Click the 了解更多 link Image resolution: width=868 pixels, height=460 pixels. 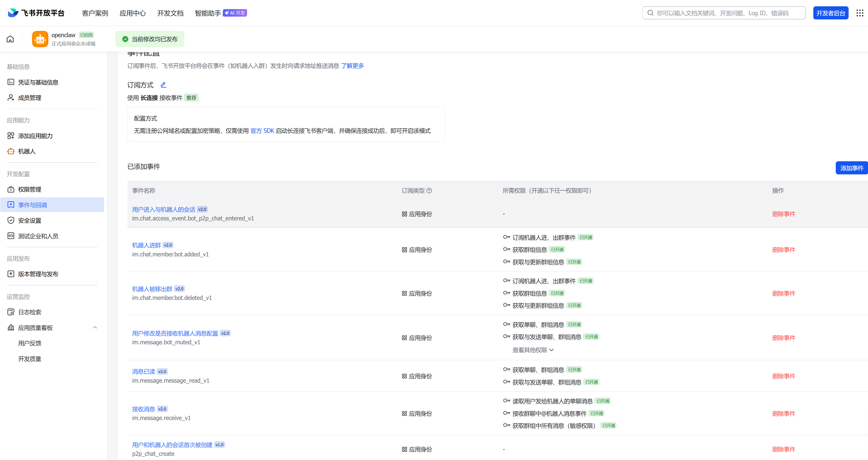point(352,66)
